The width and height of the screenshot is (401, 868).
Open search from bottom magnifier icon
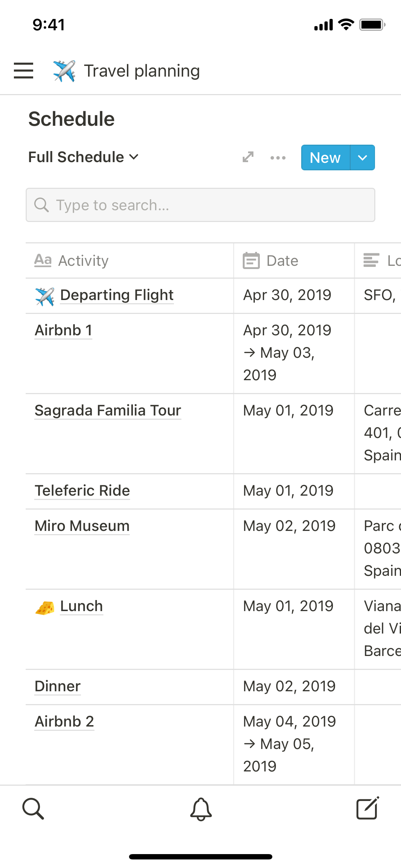coord(33,808)
